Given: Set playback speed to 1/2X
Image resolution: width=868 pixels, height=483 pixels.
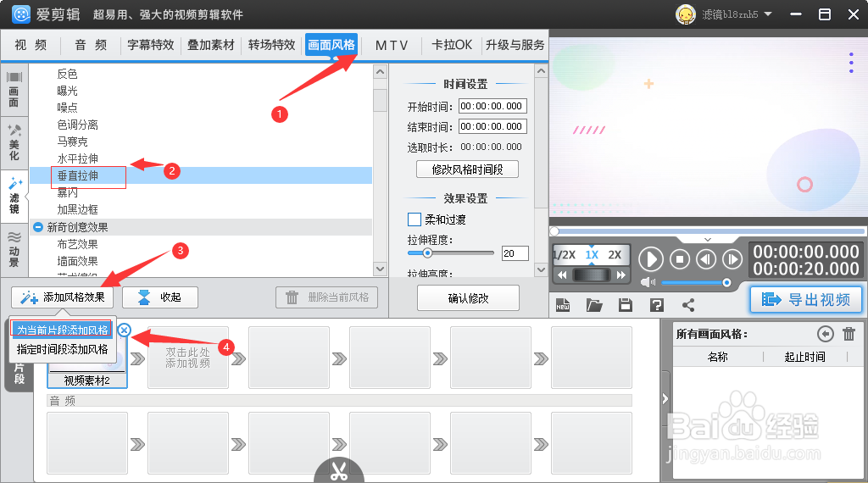Looking at the screenshot, I should pos(565,255).
